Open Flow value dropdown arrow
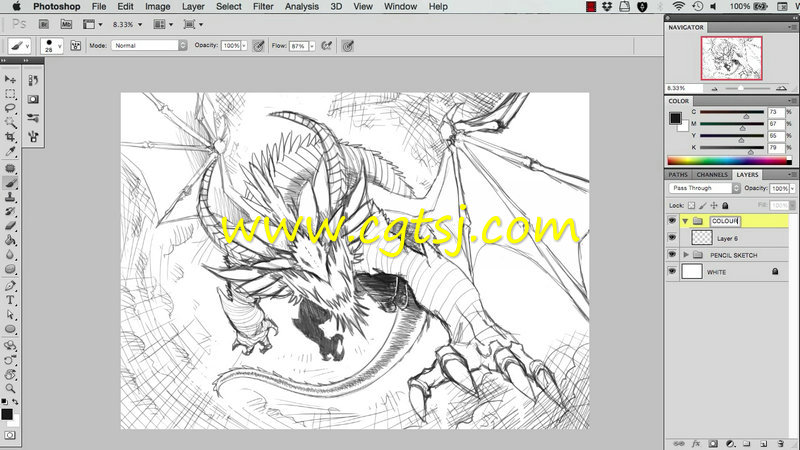This screenshot has width=800, height=450. click(x=312, y=46)
